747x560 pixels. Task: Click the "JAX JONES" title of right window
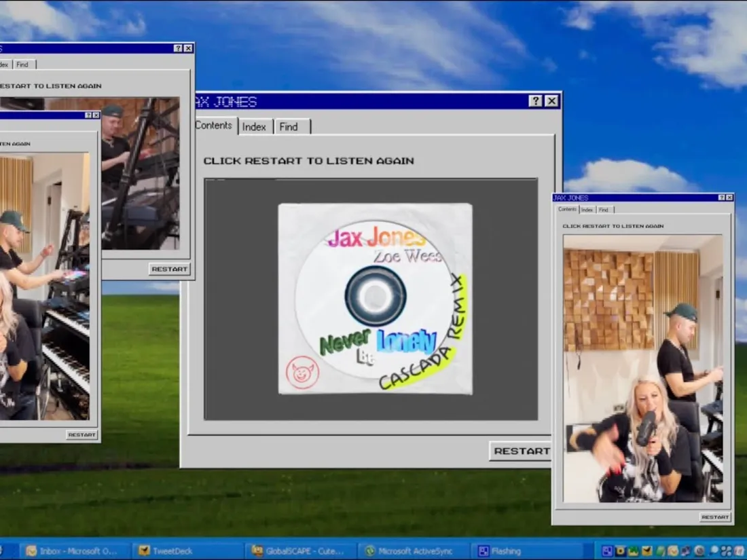[571, 198]
